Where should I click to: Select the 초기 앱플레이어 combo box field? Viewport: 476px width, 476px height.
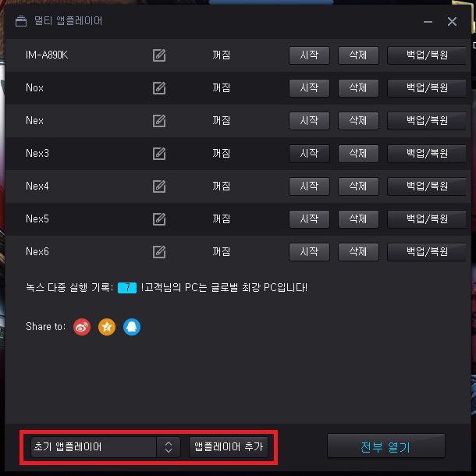coord(105,447)
